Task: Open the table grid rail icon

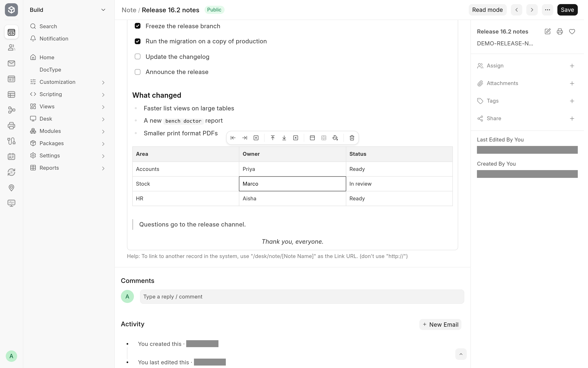Action: click(11, 94)
